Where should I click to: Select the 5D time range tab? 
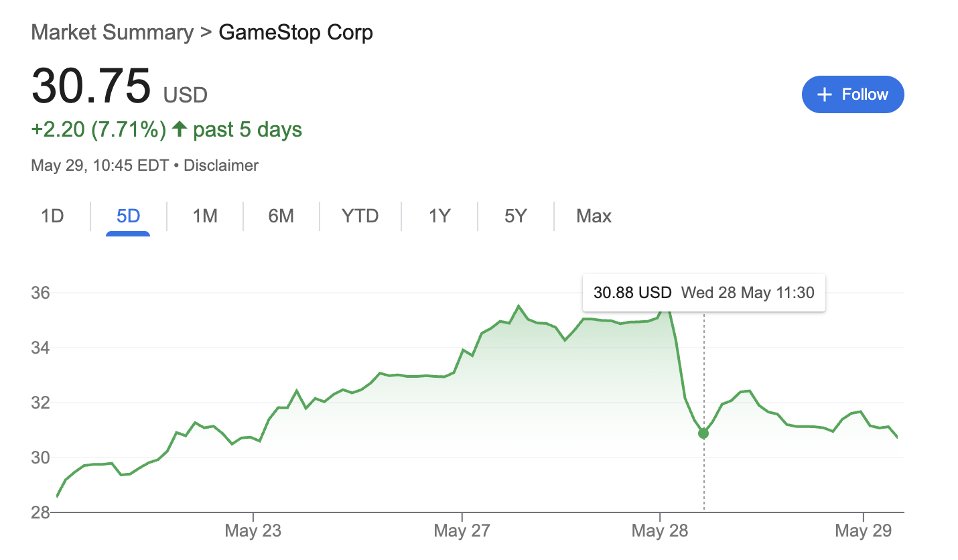pyautogui.click(x=128, y=216)
